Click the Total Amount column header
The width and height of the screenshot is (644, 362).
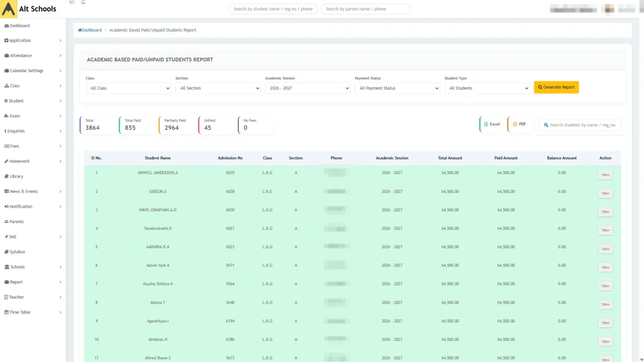[450, 158]
